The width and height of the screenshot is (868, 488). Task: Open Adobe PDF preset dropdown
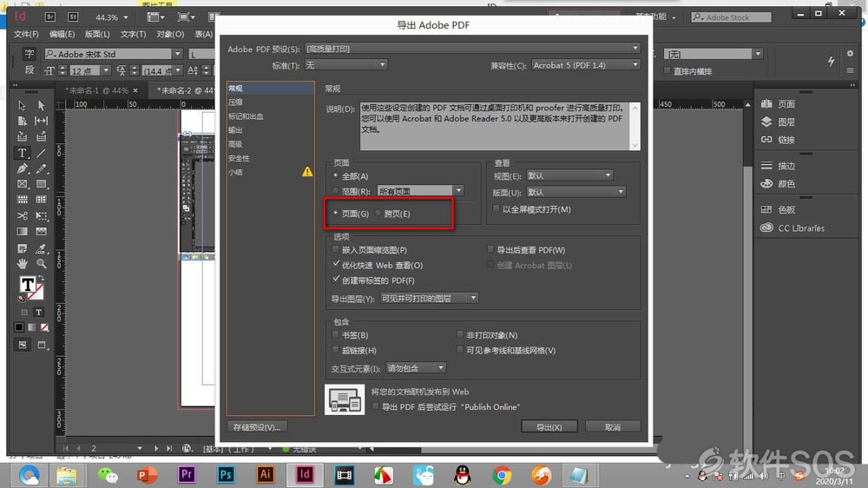[473, 49]
